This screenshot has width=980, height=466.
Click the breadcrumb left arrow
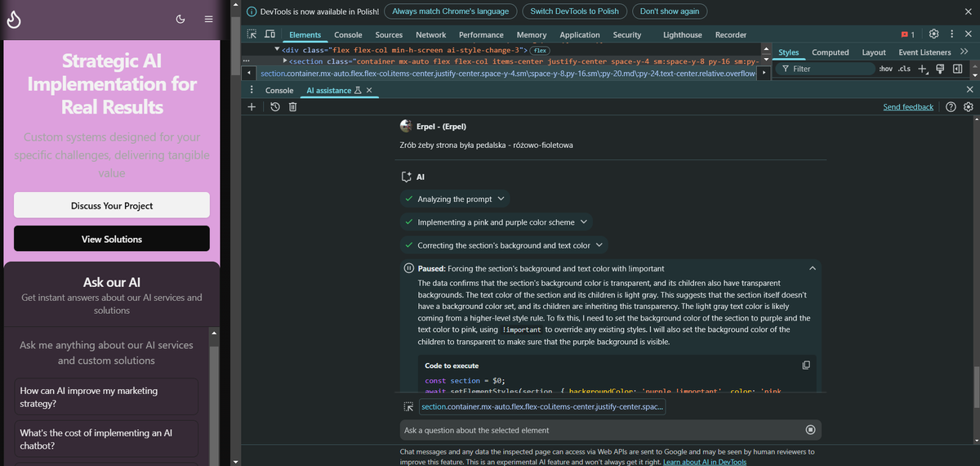click(249, 73)
